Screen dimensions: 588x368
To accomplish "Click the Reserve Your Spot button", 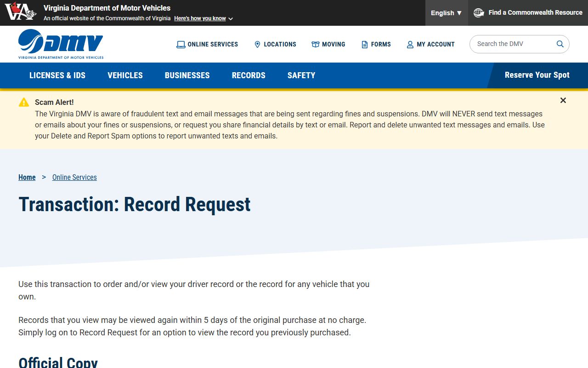I will tap(537, 75).
